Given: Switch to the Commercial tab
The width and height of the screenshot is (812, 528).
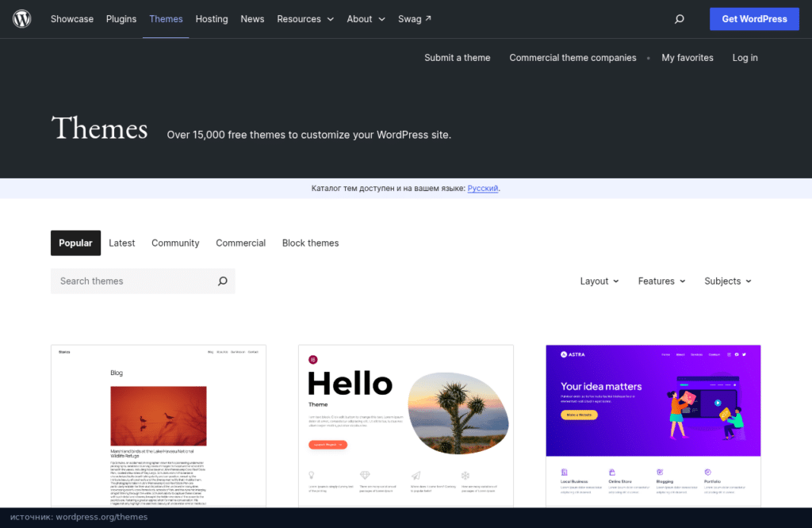Looking at the screenshot, I should [240, 243].
